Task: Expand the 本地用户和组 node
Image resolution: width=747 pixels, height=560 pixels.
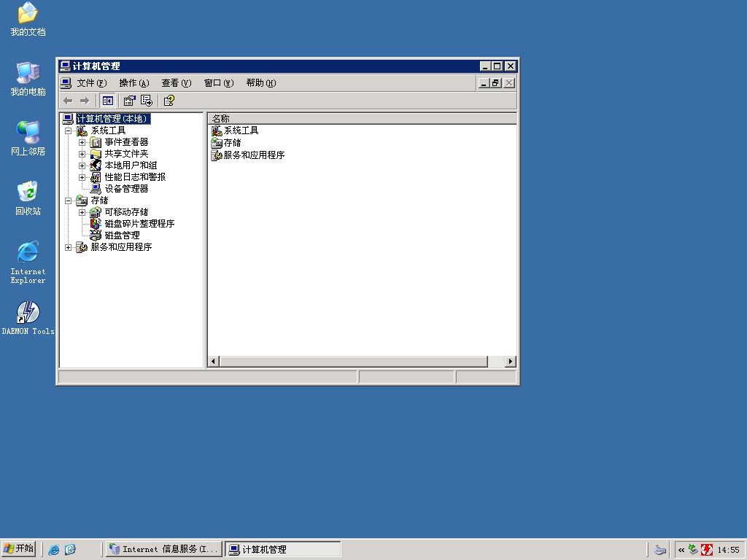Action: click(82, 166)
